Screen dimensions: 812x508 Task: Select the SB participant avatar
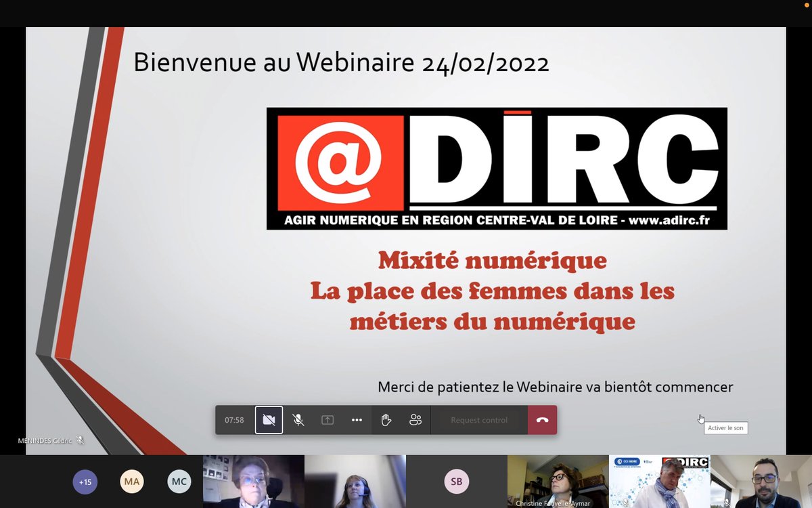tap(457, 482)
